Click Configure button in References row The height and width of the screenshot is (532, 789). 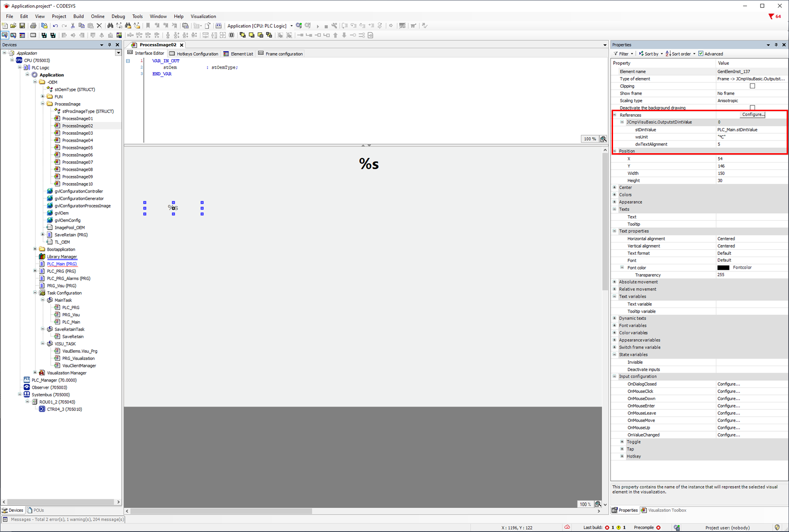pyautogui.click(x=752, y=115)
